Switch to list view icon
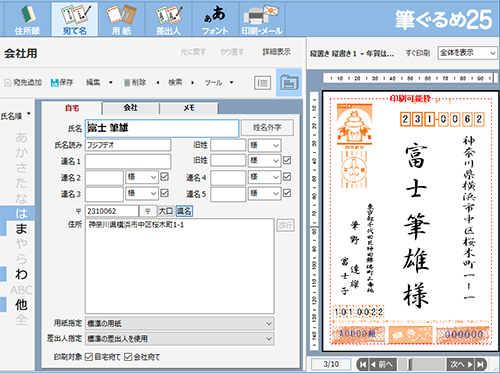This screenshot has height=373, width=500. pyautogui.click(x=262, y=83)
